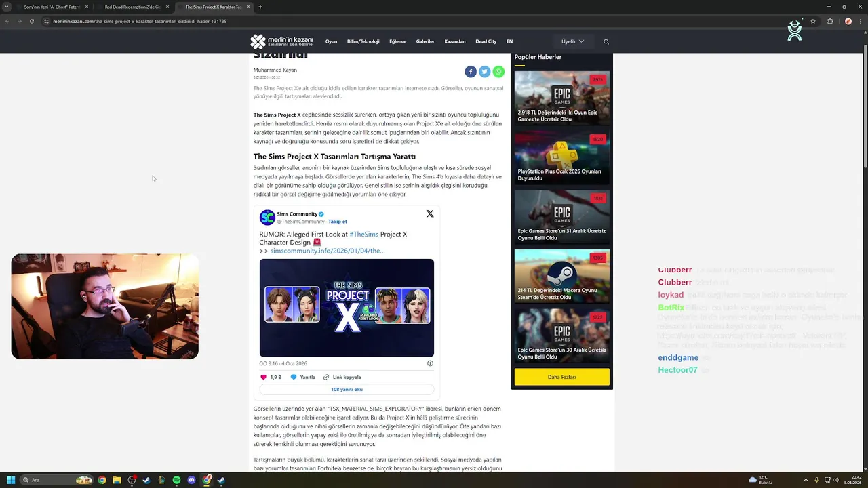Open tab search chevron in Chrome
868x488 pixels.
[x=7, y=7]
